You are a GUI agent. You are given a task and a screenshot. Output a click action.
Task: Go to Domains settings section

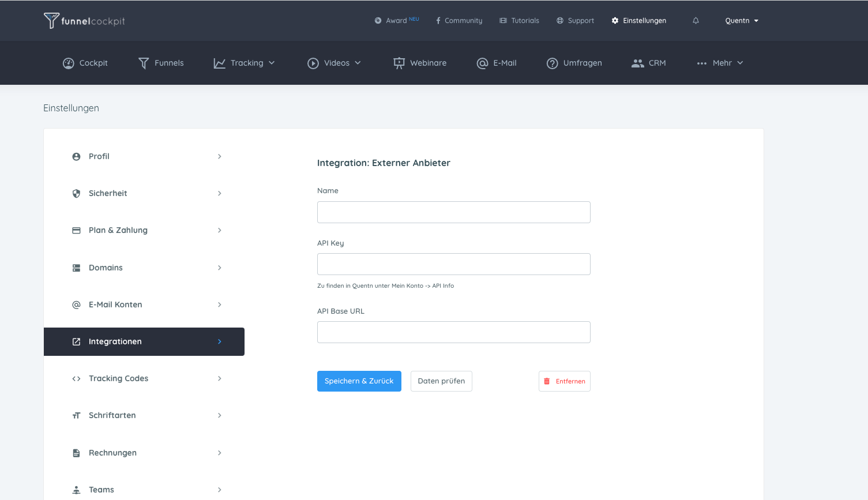click(106, 268)
